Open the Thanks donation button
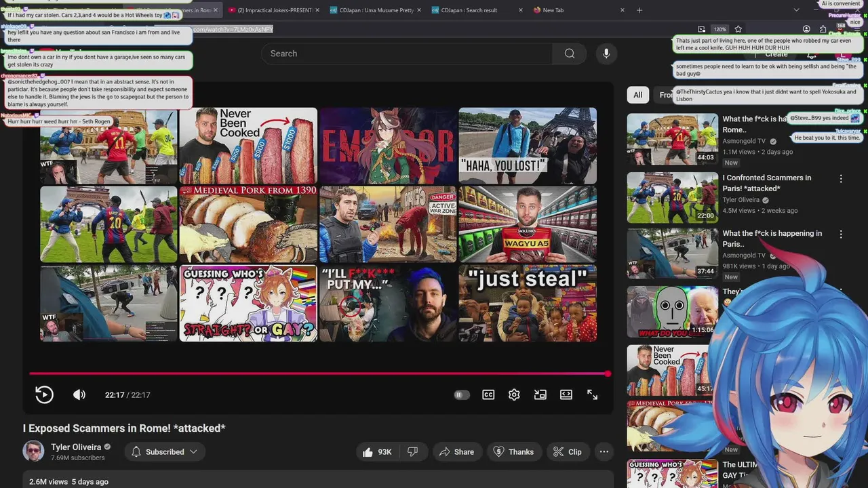The height and width of the screenshot is (488, 868). (513, 452)
